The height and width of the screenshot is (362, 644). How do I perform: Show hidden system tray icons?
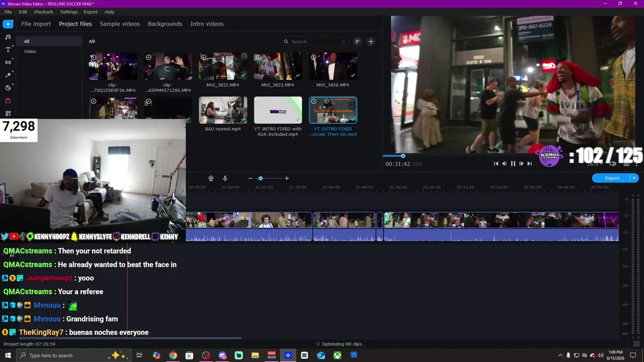tap(560, 355)
